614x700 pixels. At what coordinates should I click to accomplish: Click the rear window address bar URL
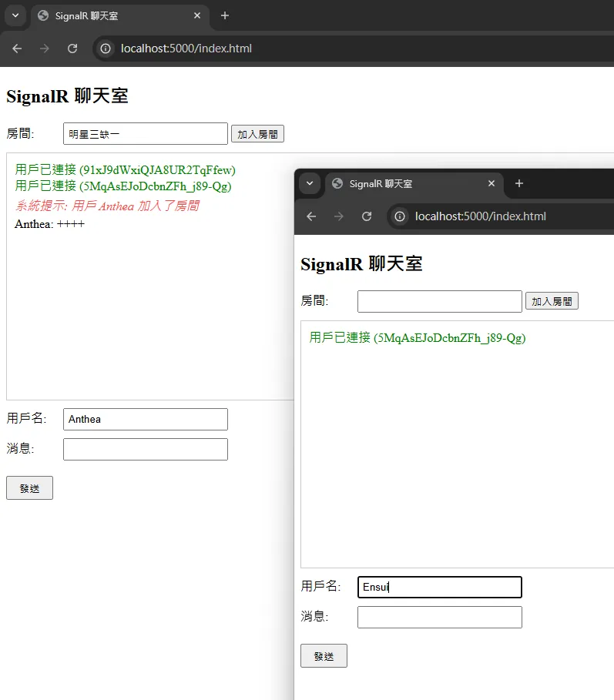(x=186, y=49)
